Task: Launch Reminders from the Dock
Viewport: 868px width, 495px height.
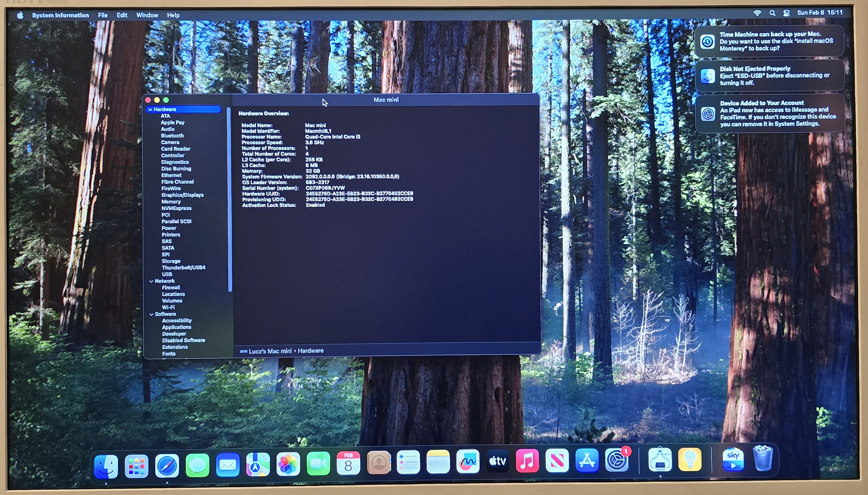Action: click(408, 462)
